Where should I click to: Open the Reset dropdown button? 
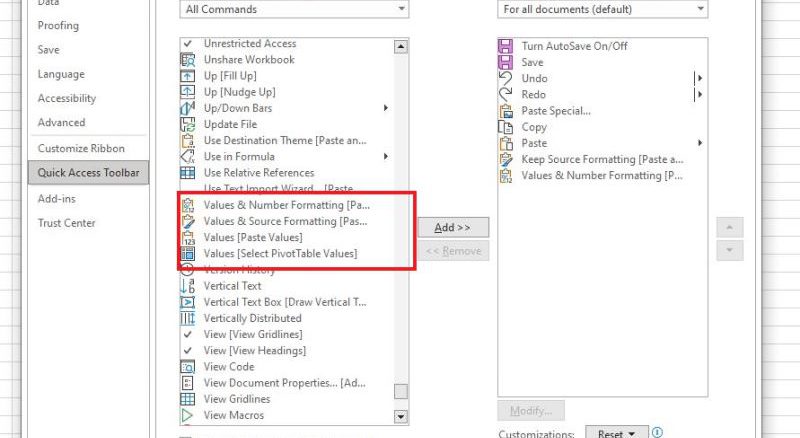pyautogui.click(x=616, y=433)
